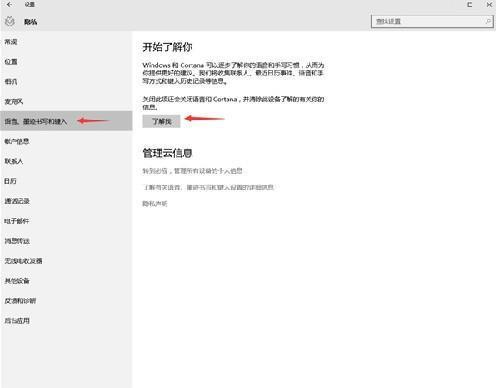Screen dimensions: 496x388
Task: Focus the 查找设置 search field
Action: coord(432,21)
